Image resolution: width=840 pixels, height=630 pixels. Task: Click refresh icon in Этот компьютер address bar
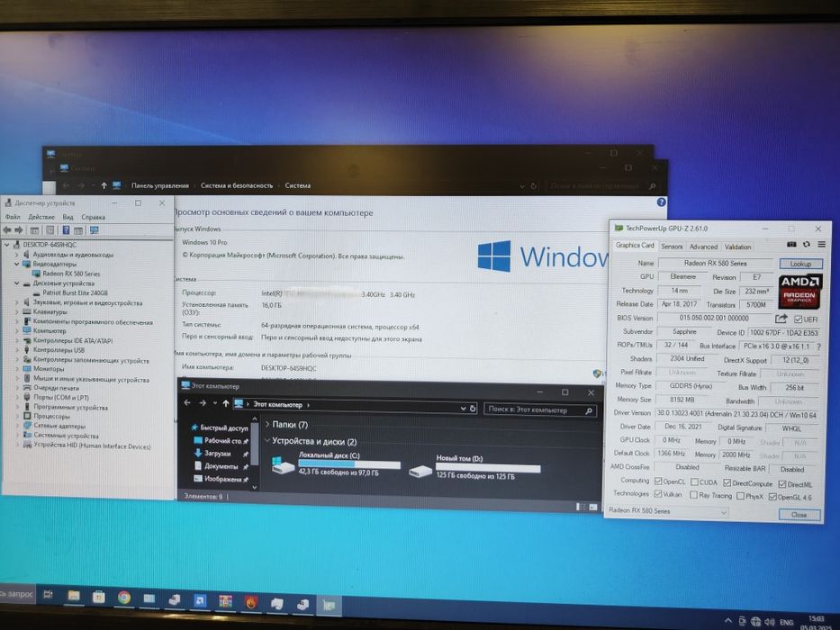pos(473,409)
